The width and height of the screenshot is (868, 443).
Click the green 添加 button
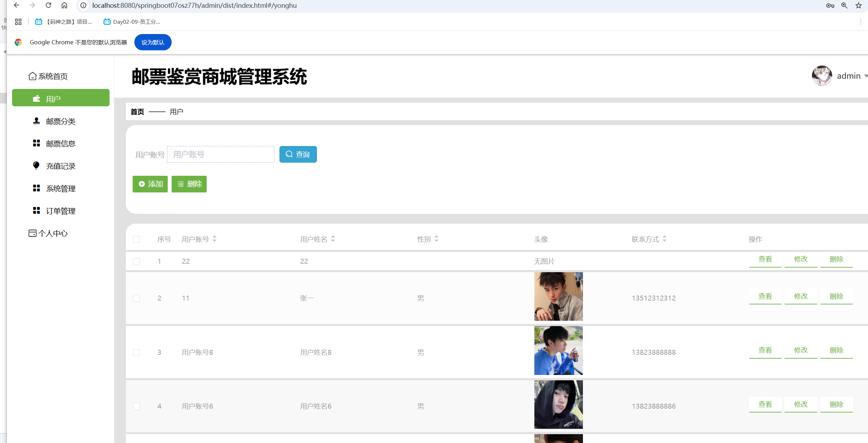coord(150,184)
